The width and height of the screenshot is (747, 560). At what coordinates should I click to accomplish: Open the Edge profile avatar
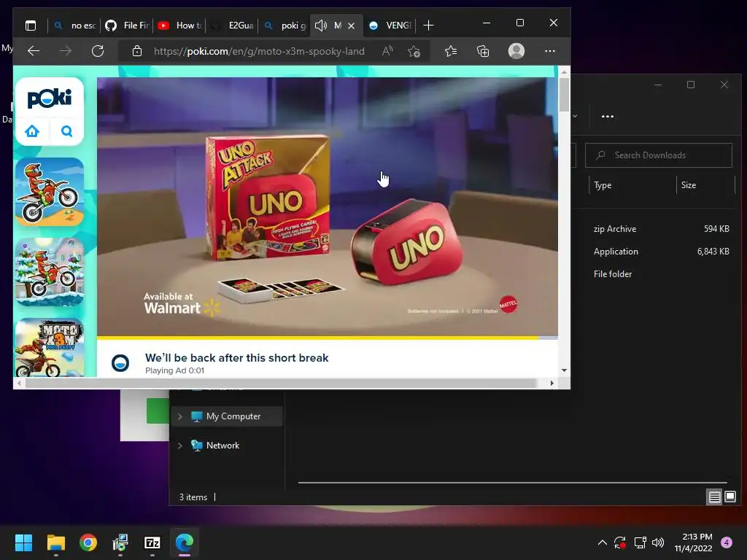click(516, 51)
